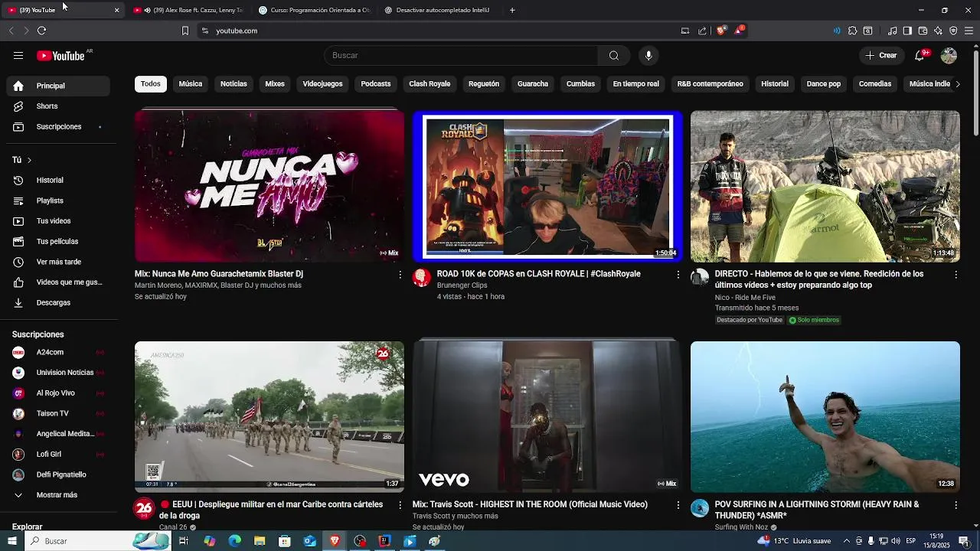980x551 pixels.
Task: Open the notifications bell
Action: tap(920, 55)
